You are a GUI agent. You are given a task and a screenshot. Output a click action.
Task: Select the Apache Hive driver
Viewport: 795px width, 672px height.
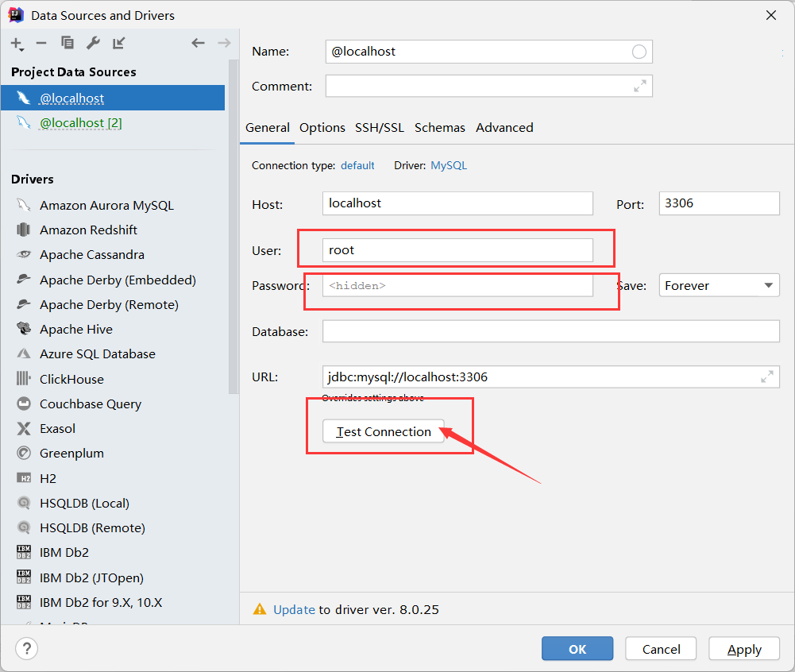[x=76, y=330]
